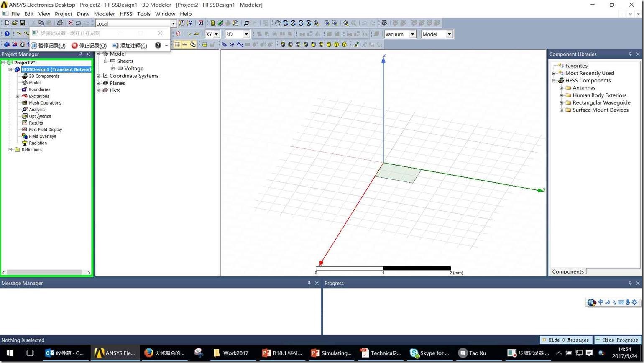Expand the Coordinate Systems node
644x363 pixels.
[98, 76]
